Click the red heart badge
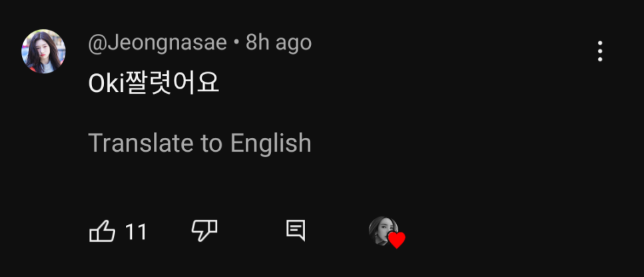The height and width of the screenshot is (277, 644). pos(396,240)
